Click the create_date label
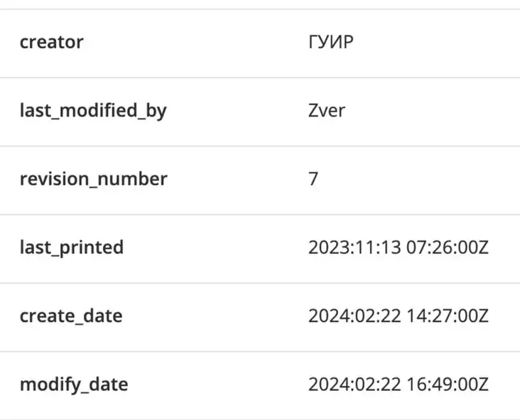520x420 pixels. [x=71, y=316]
